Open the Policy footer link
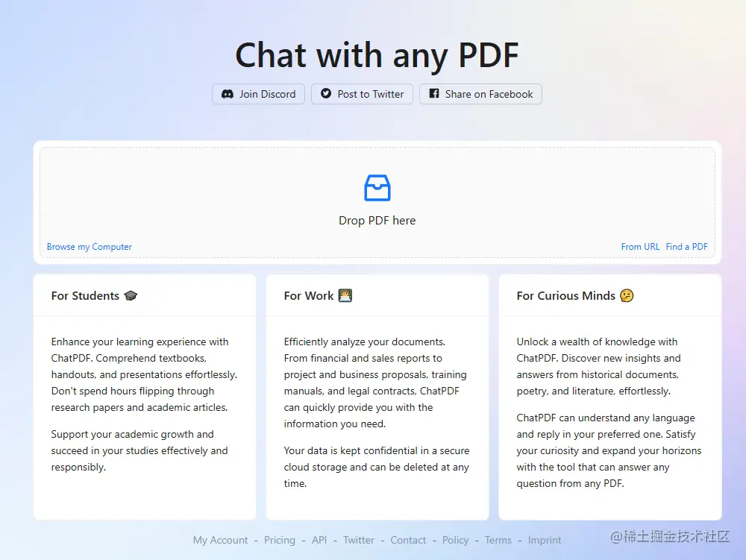 point(455,540)
